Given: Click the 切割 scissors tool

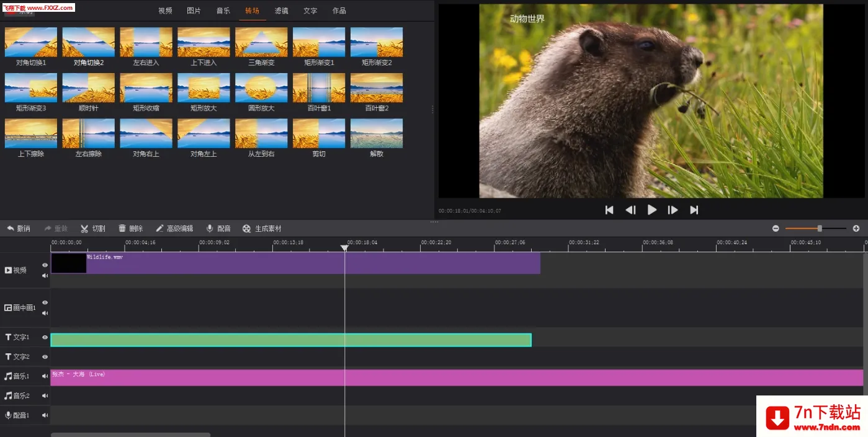Looking at the screenshot, I should click(84, 229).
